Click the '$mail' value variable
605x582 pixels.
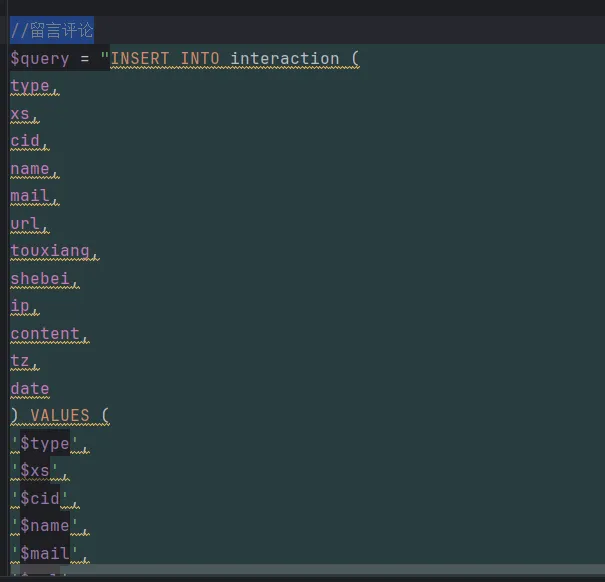[45, 554]
